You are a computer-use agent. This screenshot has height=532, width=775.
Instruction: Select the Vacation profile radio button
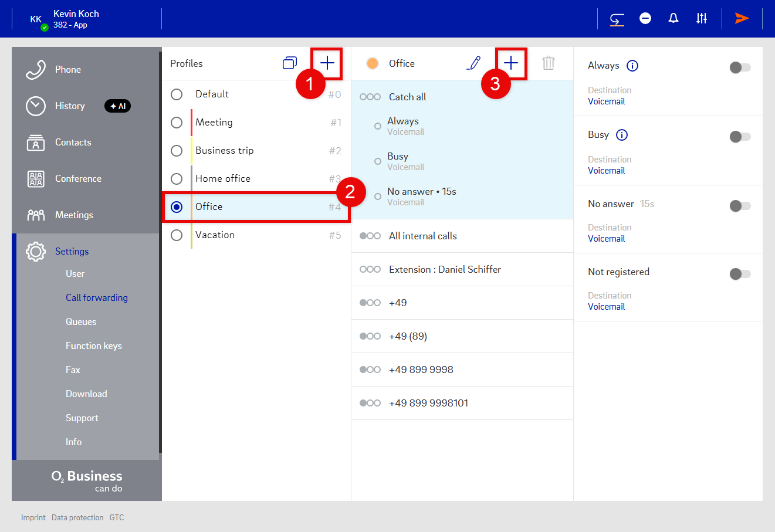[177, 235]
